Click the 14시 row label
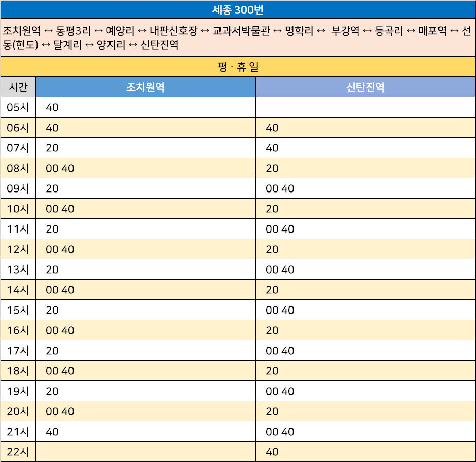The height and width of the screenshot is (462, 476). tap(18, 290)
